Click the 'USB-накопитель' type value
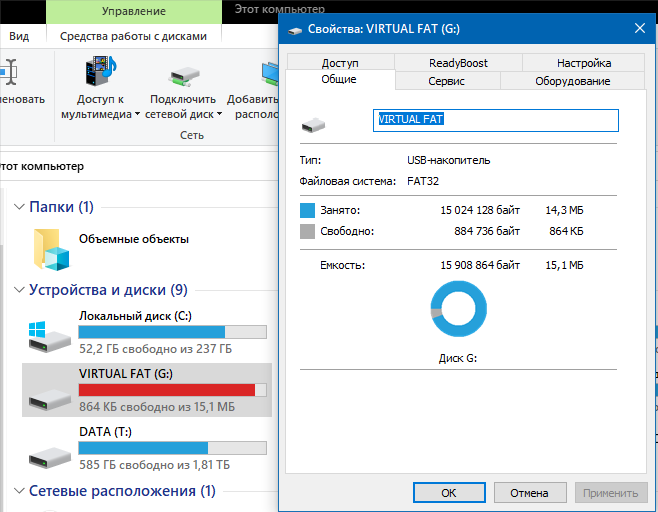The width and height of the screenshot is (658, 512). (x=449, y=160)
